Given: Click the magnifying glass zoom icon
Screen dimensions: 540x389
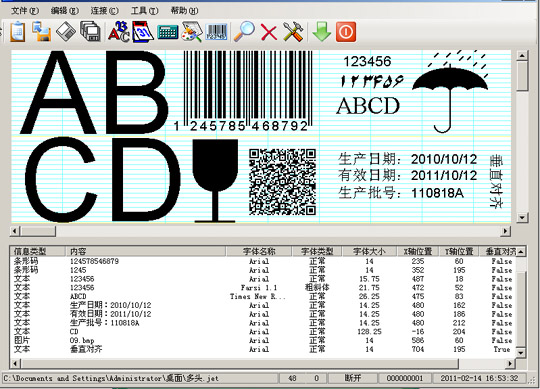Looking at the screenshot, I should [244, 32].
